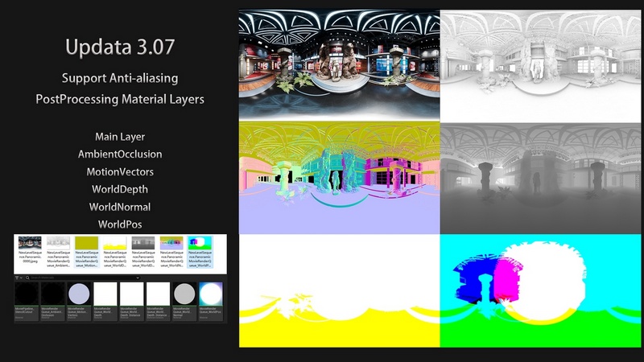Expand the dropdown at right end of search bar
Viewport: 644px width, 362px height.
click(x=138, y=278)
